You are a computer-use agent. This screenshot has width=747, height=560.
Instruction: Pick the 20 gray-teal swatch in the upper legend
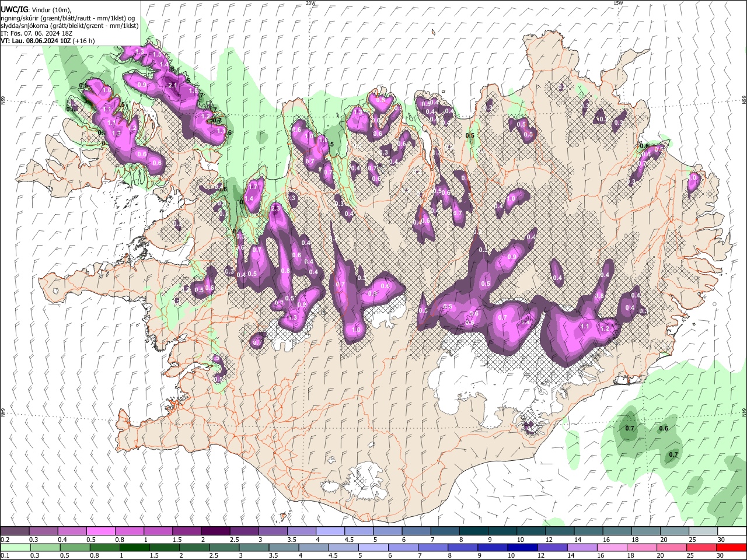pos(674,531)
